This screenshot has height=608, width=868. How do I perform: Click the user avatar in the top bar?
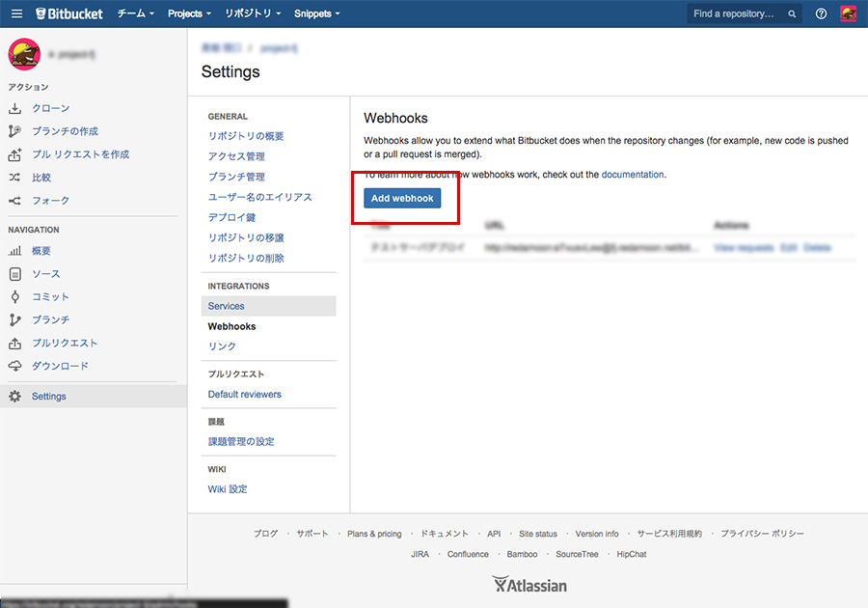pyautogui.click(x=847, y=14)
